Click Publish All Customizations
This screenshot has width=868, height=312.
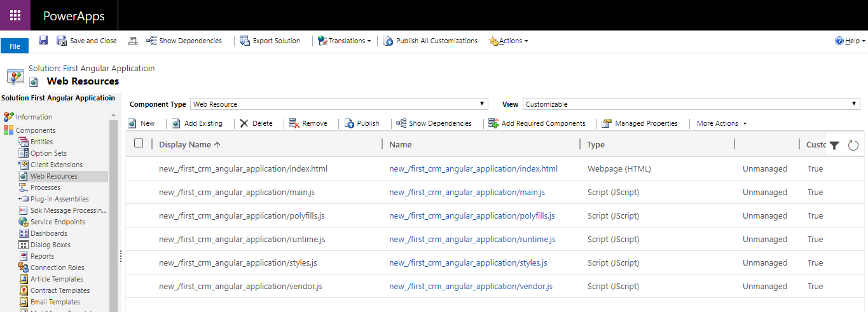pyautogui.click(x=430, y=41)
